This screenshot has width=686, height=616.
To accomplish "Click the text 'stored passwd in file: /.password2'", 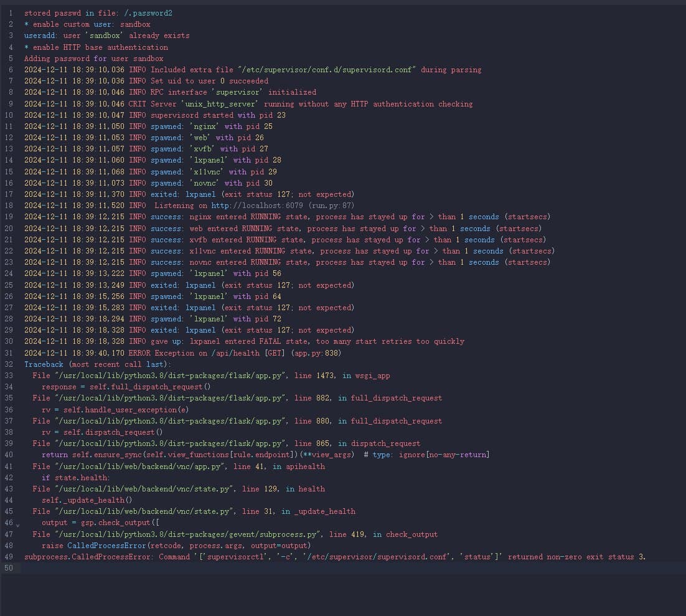I will [x=98, y=13].
